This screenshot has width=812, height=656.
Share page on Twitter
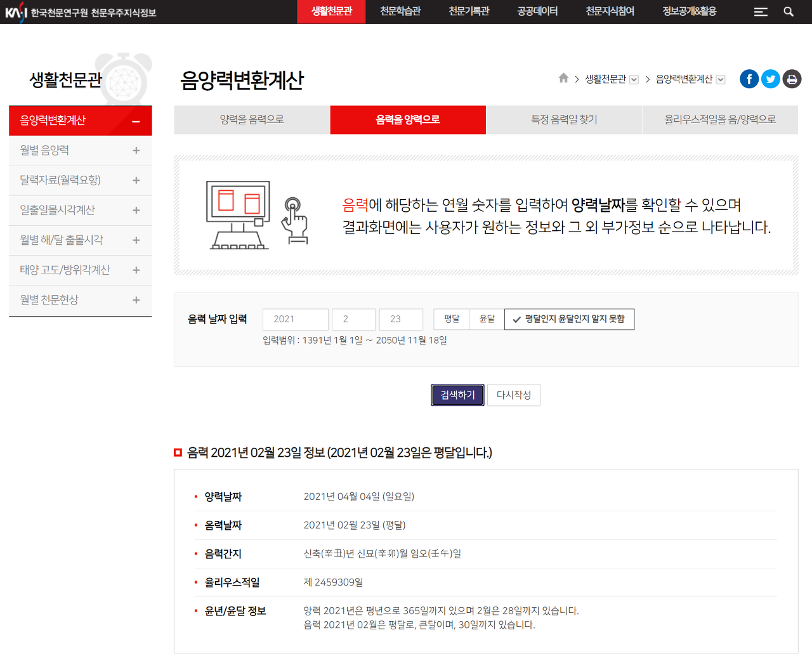pos(771,79)
